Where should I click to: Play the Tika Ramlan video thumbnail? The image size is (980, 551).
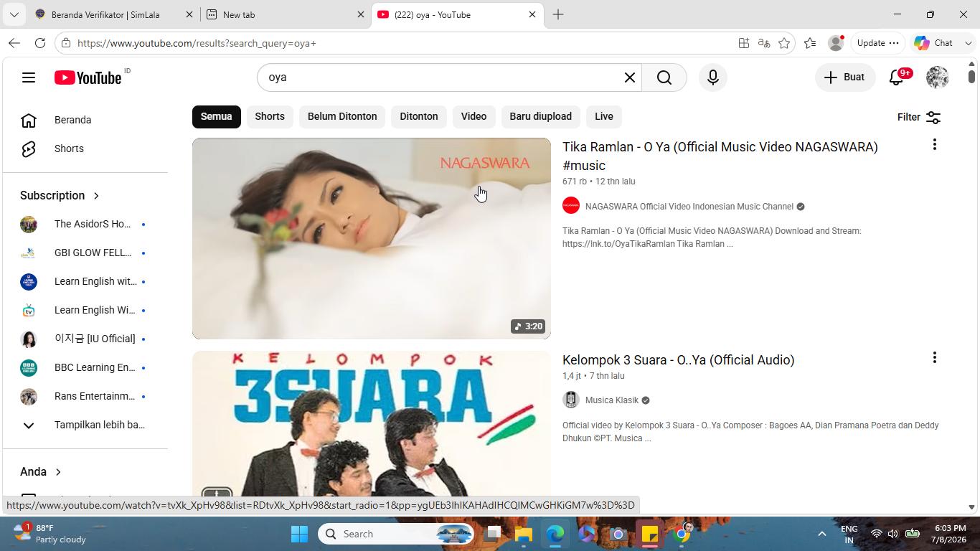pyautogui.click(x=372, y=238)
